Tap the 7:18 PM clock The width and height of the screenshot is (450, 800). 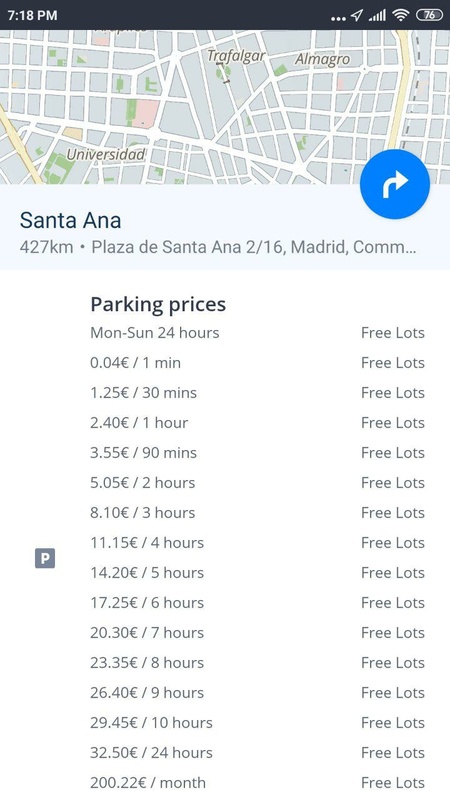(33, 15)
